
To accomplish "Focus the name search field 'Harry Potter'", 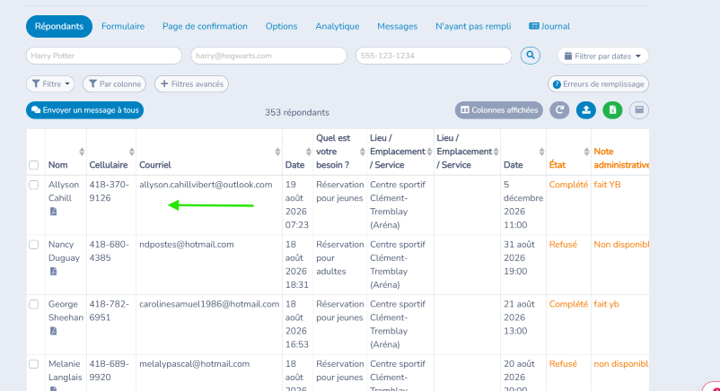I will click(104, 56).
